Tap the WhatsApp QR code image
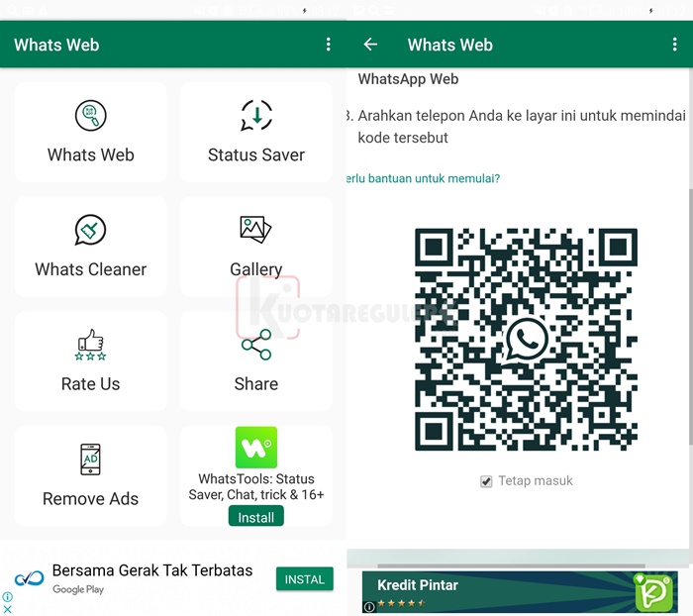This screenshot has width=693, height=616. pos(526,340)
